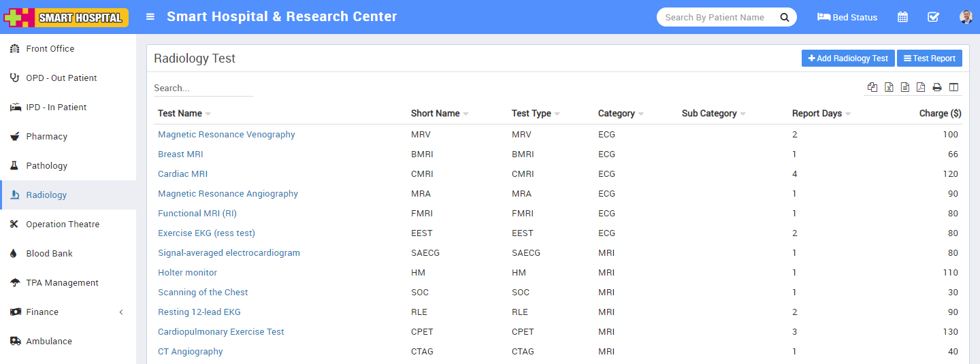Image resolution: width=980 pixels, height=364 pixels.
Task: Open the calendar icon in header
Action: pyautogui.click(x=902, y=17)
